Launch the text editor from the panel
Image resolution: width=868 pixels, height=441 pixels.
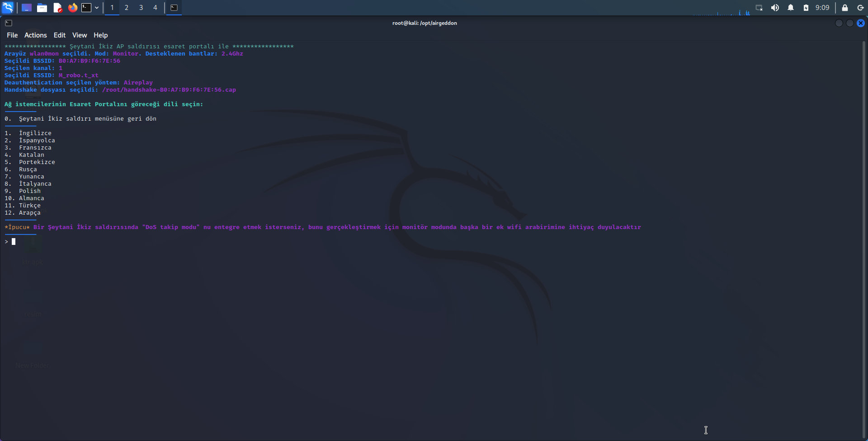[57, 8]
